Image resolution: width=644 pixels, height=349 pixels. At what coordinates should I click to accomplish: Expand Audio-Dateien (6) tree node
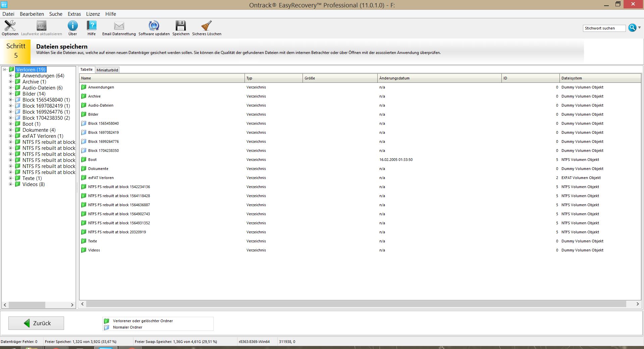click(10, 88)
